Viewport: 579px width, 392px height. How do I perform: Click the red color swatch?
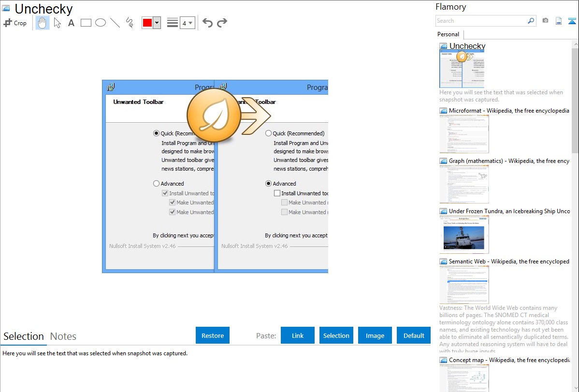(x=147, y=23)
